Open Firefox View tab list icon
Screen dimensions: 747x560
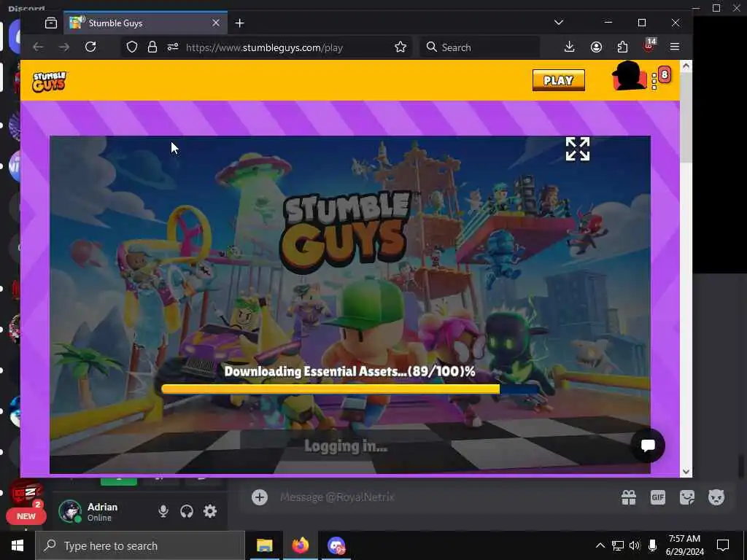51,23
